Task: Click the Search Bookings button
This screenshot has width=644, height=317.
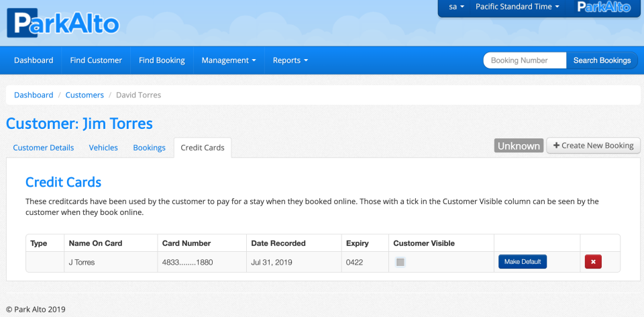Action: [x=602, y=60]
